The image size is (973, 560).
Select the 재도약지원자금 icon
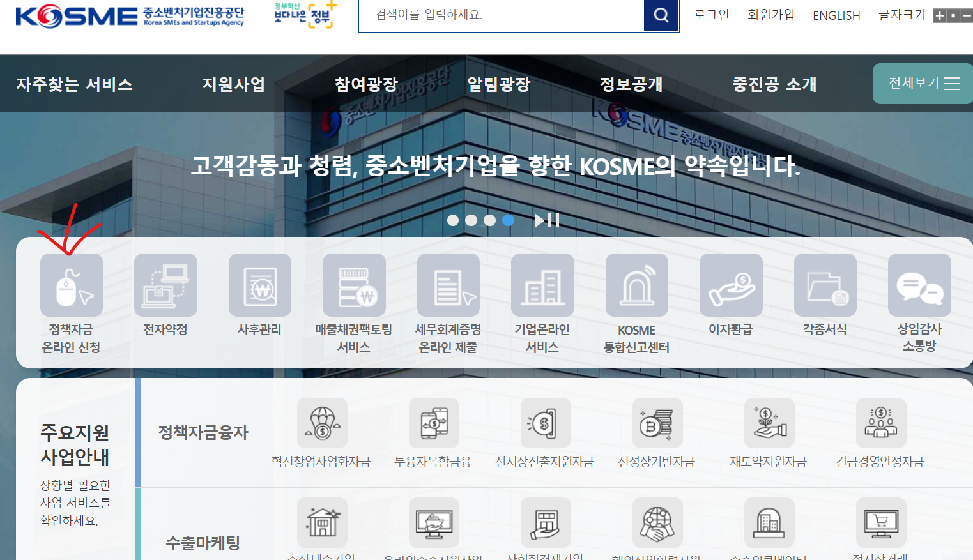click(x=769, y=423)
